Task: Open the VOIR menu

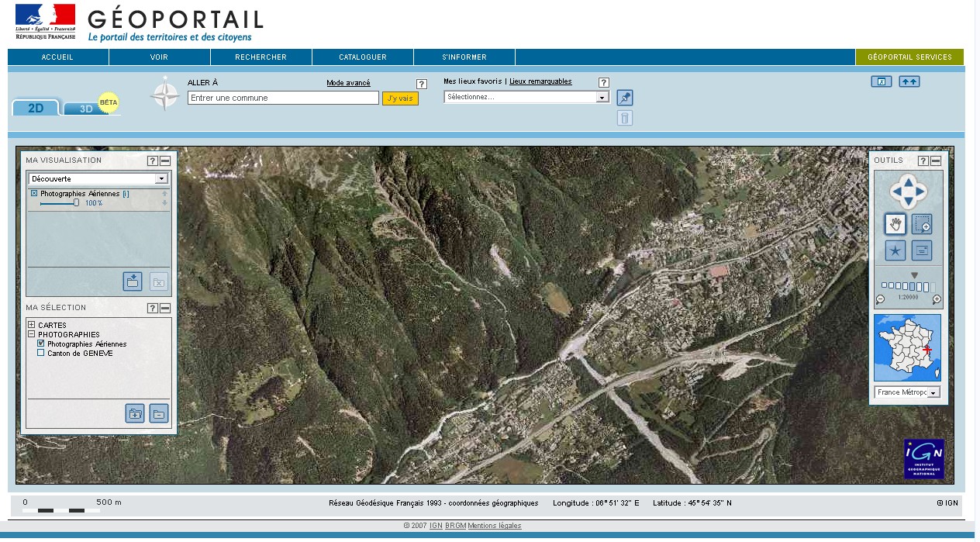Action: tap(160, 57)
